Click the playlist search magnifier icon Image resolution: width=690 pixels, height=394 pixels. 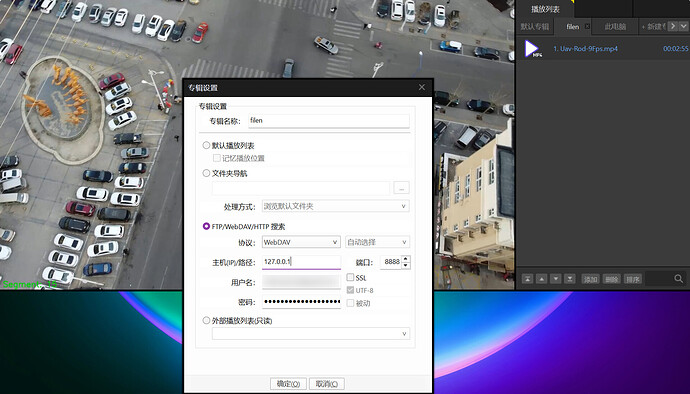[679, 279]
